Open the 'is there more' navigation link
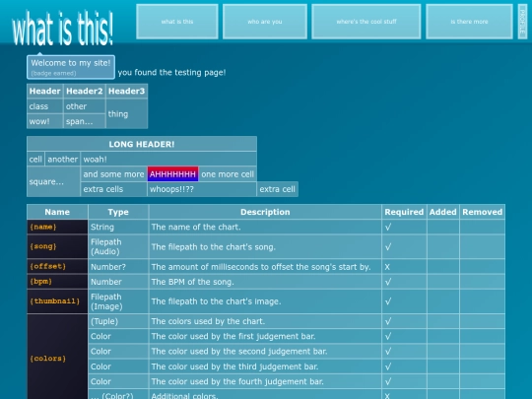The image size is (532, 399). [x=469, y=22]
